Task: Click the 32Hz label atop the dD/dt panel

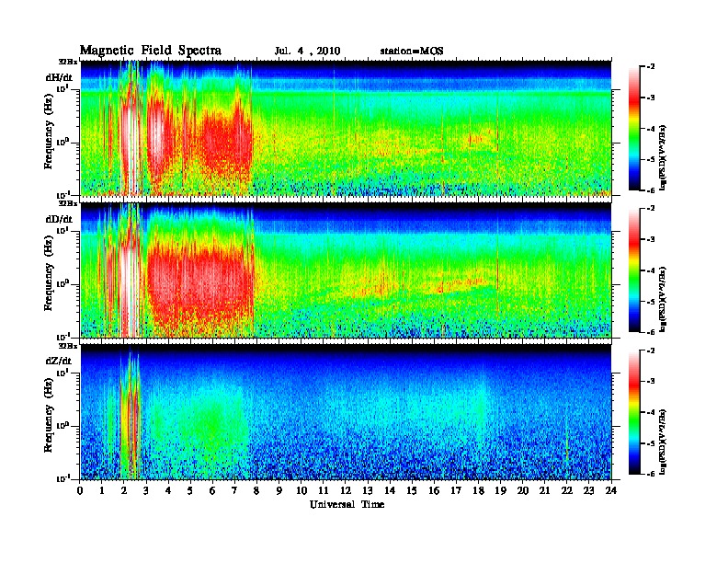Action: [68, 203]
